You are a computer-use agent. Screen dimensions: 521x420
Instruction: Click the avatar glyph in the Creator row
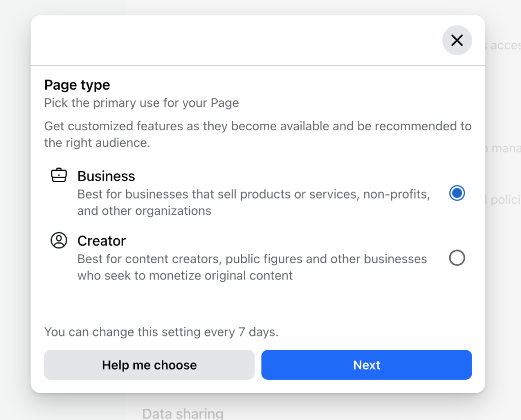click(x=59, y=240)
